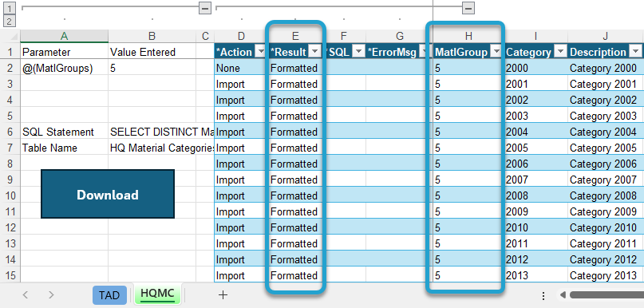
Task: Select the Category cell '2000'
Action: pos(536,68)
